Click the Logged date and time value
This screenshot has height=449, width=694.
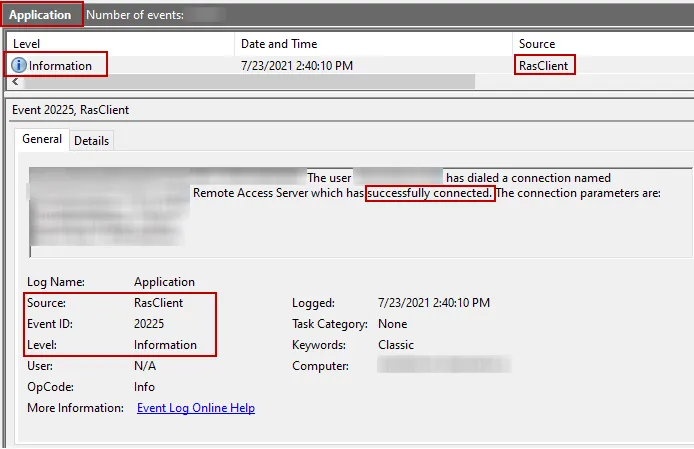(x=434, y=302)
